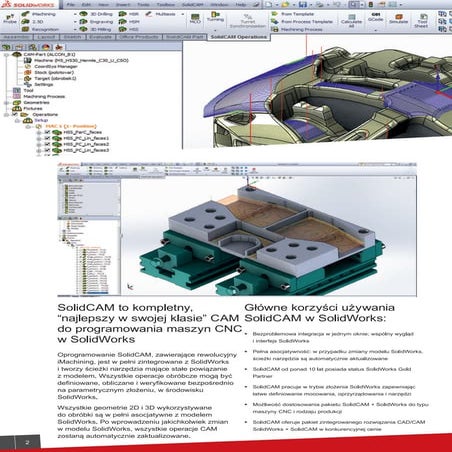Open the Help menu
The width and height of the screenshot is (452, 452).
[x=241, y=5]
